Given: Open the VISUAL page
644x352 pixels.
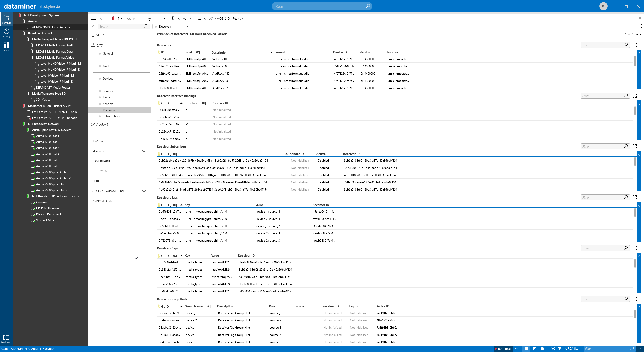Looking at the screenshot, I should (101, 35).
